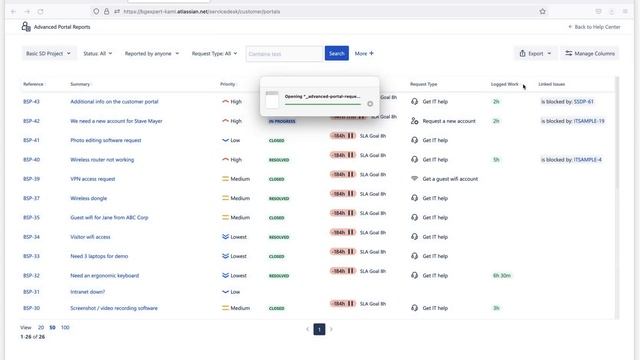640x360 pixels.
Task: Click the headset icon in the BSP-32 row
Action: click(x=415, y=276)
